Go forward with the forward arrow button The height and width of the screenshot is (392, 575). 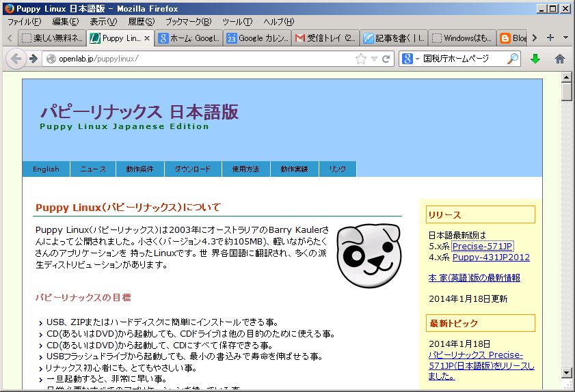pos(34,59)
